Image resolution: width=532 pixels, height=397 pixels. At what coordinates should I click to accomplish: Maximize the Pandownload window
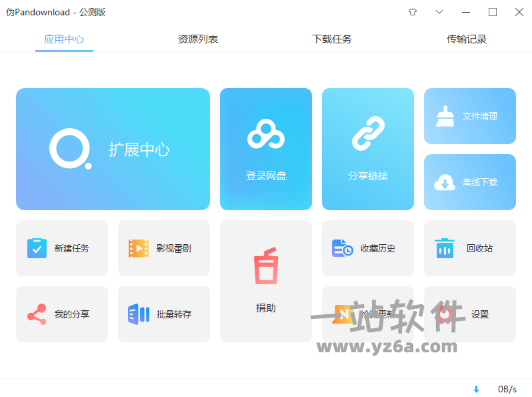[x=492, y=12]
